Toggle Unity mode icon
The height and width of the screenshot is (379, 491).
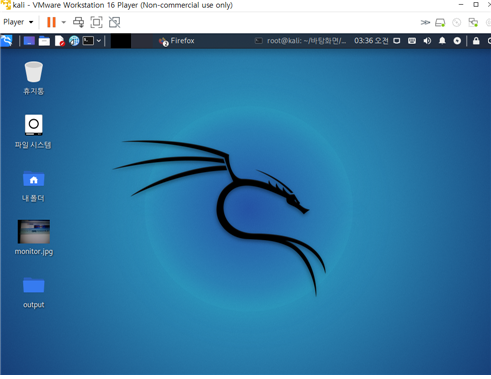click(x=114, y=22)
